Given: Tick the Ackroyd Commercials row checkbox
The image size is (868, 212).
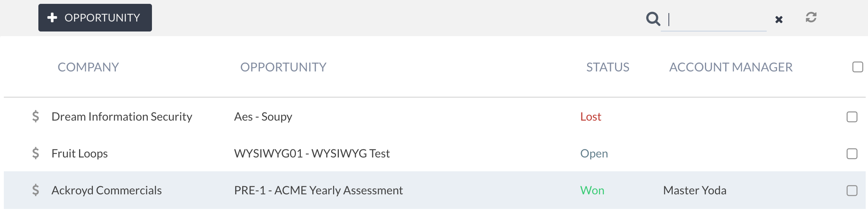Looking at the screenshot, I should pyautogui.click(x=852, y=190).
